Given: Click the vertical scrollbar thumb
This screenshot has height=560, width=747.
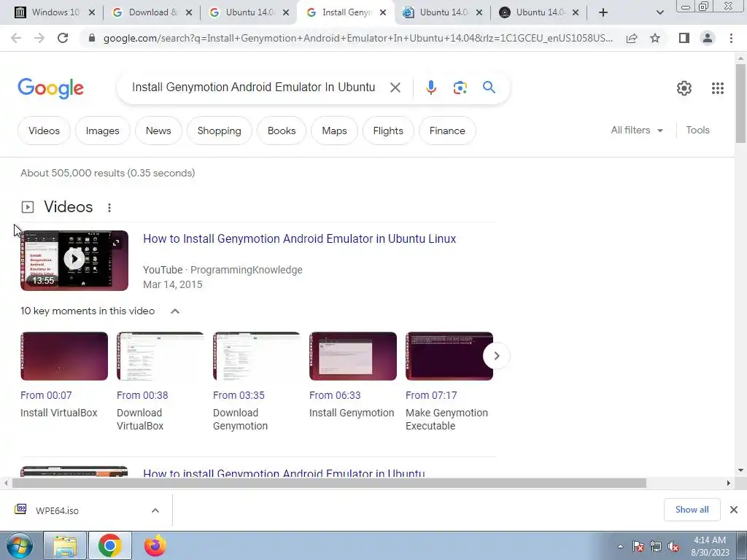Looking at the screenshot, I should click(740, 103).
